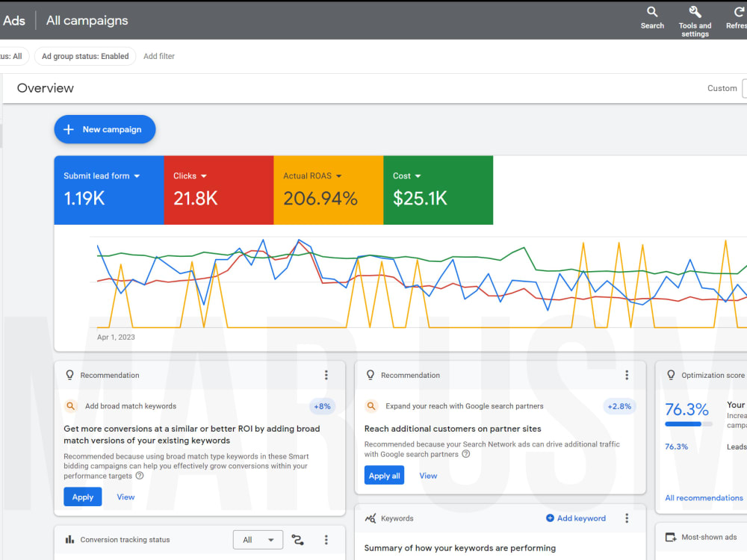Open three-dot menu on search partners recommendation
Viewport: 747px width, 560px height.
(627, 376)
